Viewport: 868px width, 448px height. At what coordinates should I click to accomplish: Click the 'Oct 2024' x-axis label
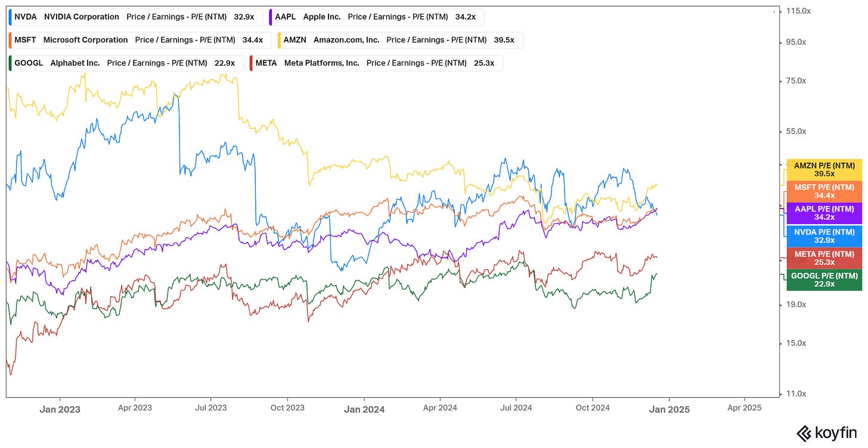pyautogui.click(x=593, y=408)
